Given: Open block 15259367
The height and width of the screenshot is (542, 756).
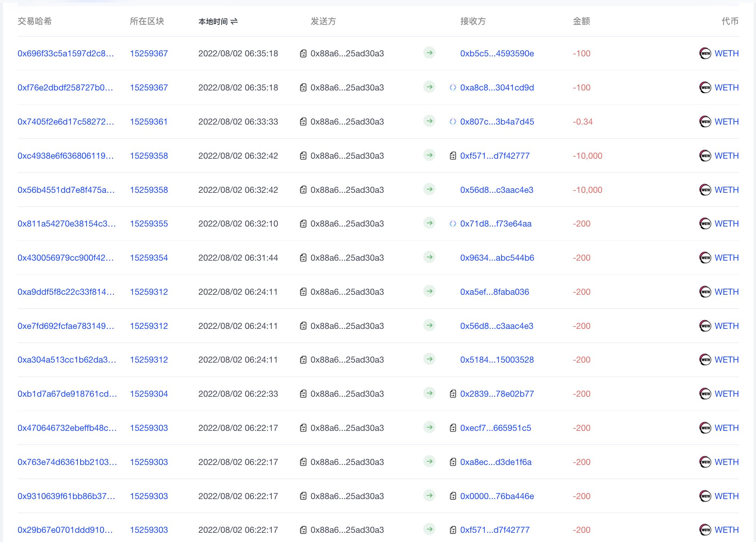Looking at the screenshot, I should [149, 53].
